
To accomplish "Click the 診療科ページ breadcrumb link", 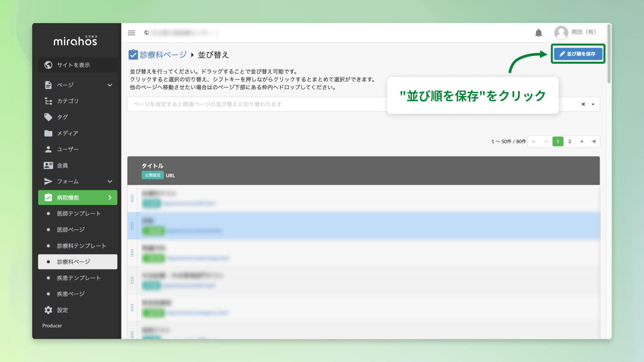I will pyautogui.click(x=163, y=55).
